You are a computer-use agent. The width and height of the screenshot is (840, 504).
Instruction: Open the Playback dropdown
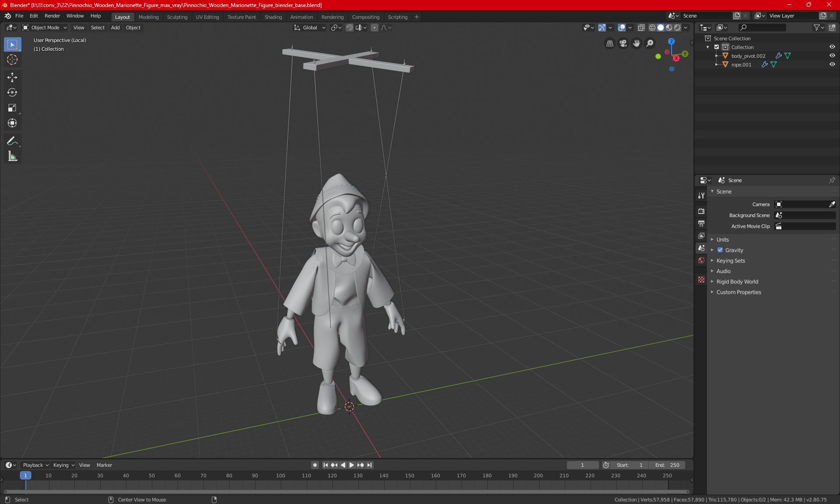[x=35, y=465]
